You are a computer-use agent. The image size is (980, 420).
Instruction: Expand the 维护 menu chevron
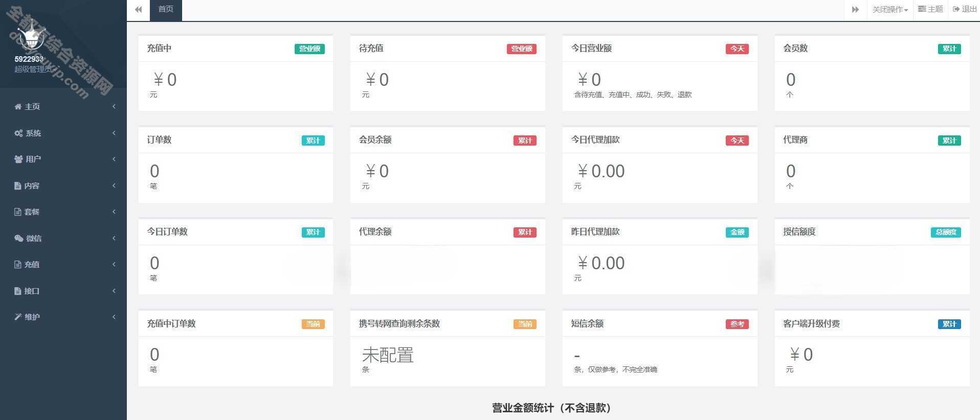pos(114,317)
